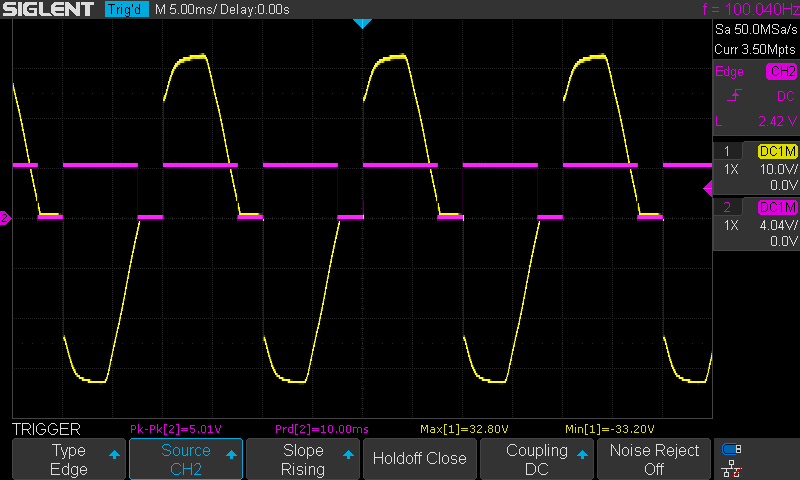The width and height of the screenshot is (800, 480).
Task: Click the Curr 3.50Mpts memory depth text
Action: [x=755, y=49]
